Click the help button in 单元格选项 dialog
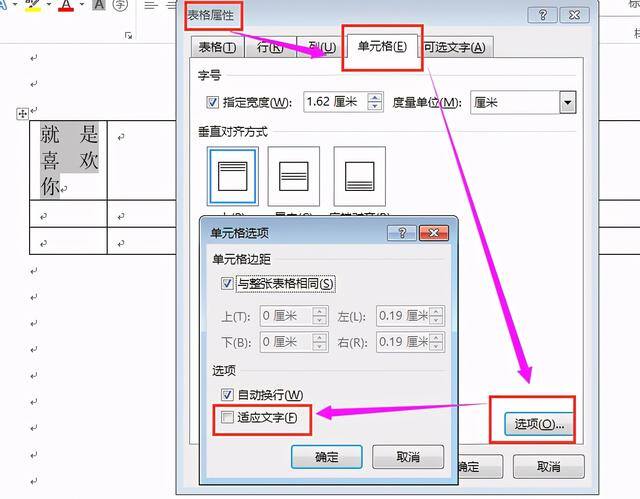Image resolution: width=640 pixels, height=499 pixels. (402, 233)
